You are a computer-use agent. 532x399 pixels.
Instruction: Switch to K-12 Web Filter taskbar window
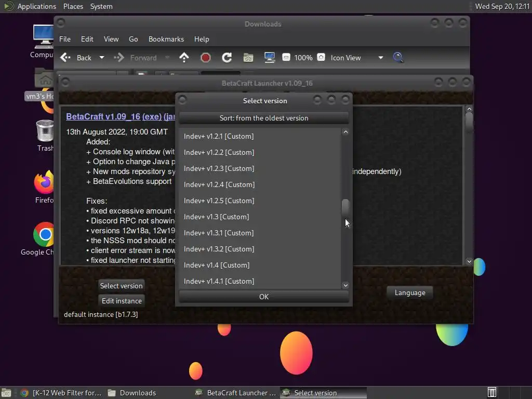(x=61, y=393)
